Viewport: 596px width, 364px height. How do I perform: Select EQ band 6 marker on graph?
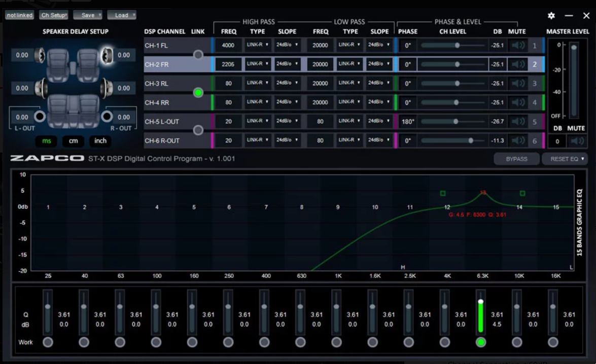tap(229, 207)
